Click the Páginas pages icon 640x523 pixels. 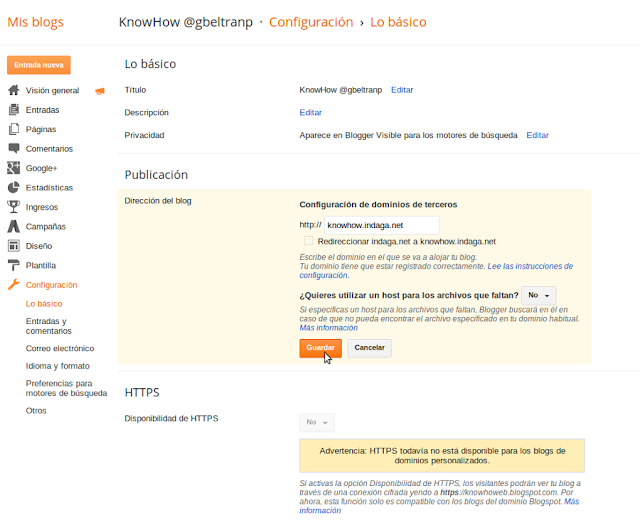point(14,129)
